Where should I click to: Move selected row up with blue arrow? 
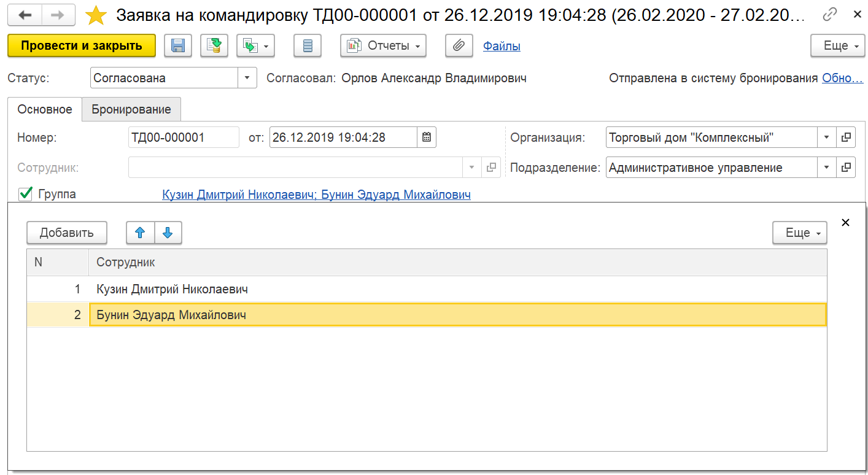tap(141, 233)
